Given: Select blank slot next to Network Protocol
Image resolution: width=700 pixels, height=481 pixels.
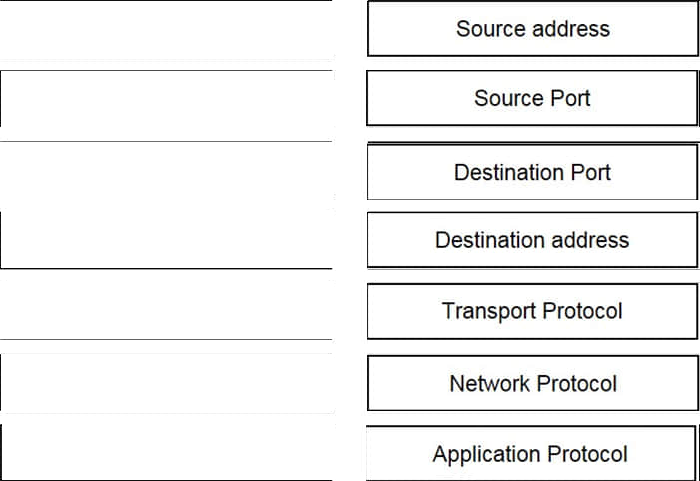Looking at the screenshot, I should click(166, 383).
